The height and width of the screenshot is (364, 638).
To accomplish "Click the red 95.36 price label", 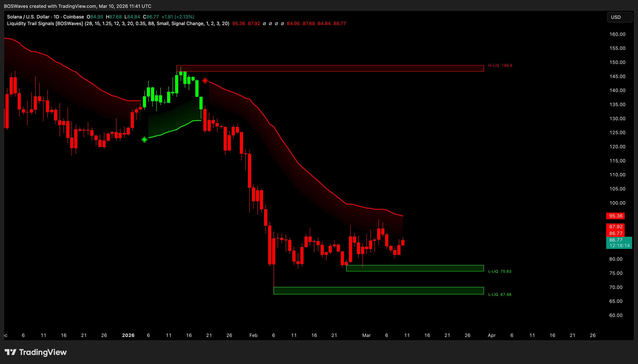I will click(x=615, y=216).
